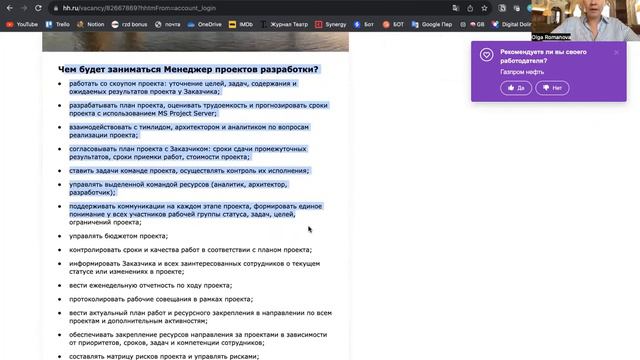Click 'составлять матрицу рисков проекта' line
This screenshot has height=360, width=640.
click(x=164, y=356)
